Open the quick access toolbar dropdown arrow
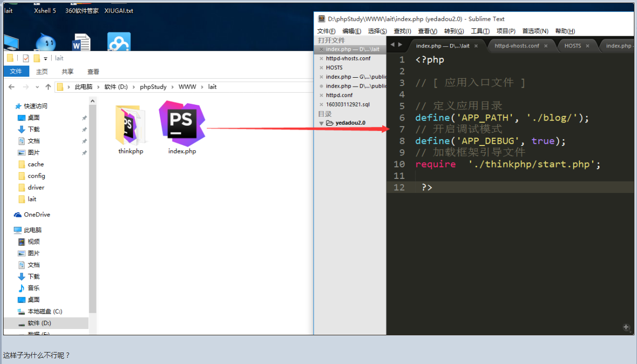Image resolution: width=637 pixels, height=364 pixels. (45, 58)
